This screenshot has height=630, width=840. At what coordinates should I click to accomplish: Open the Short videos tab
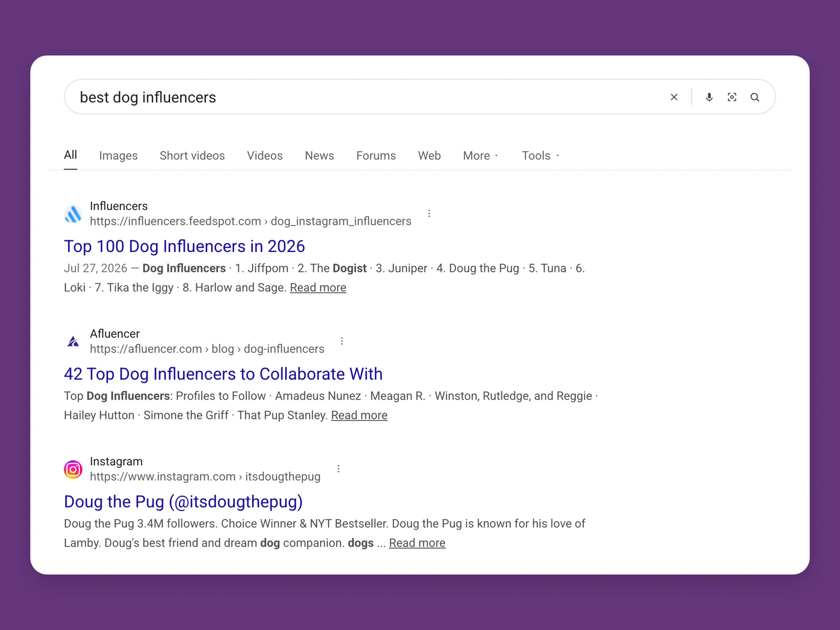(x=192, y=155)
